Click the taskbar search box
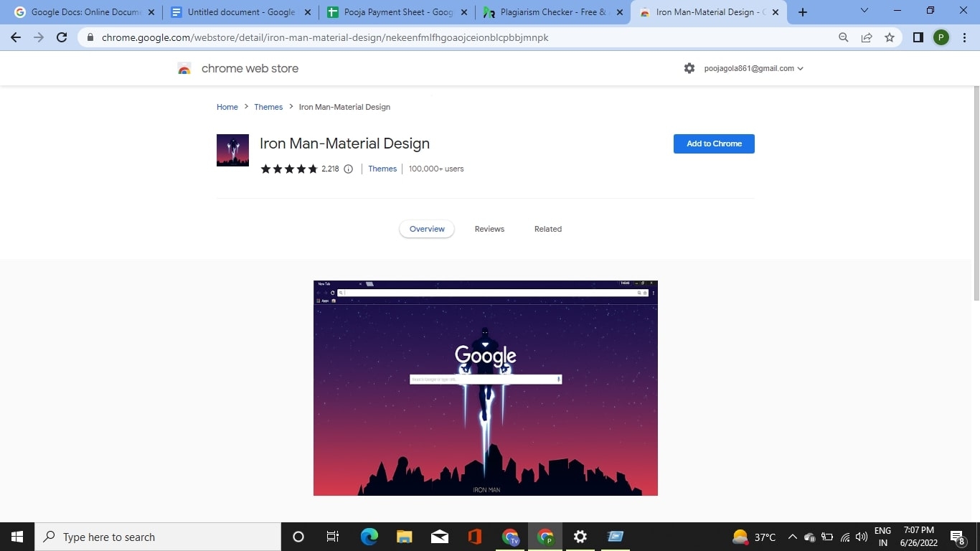 pyautogui.click(x=158, y=537)
